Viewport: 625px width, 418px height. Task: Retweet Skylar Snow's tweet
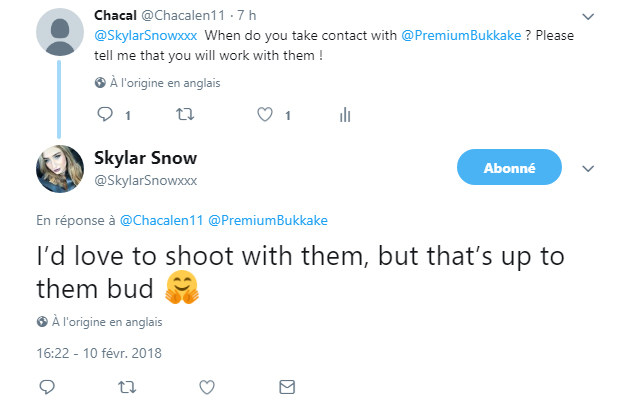[x=126, y=386]
